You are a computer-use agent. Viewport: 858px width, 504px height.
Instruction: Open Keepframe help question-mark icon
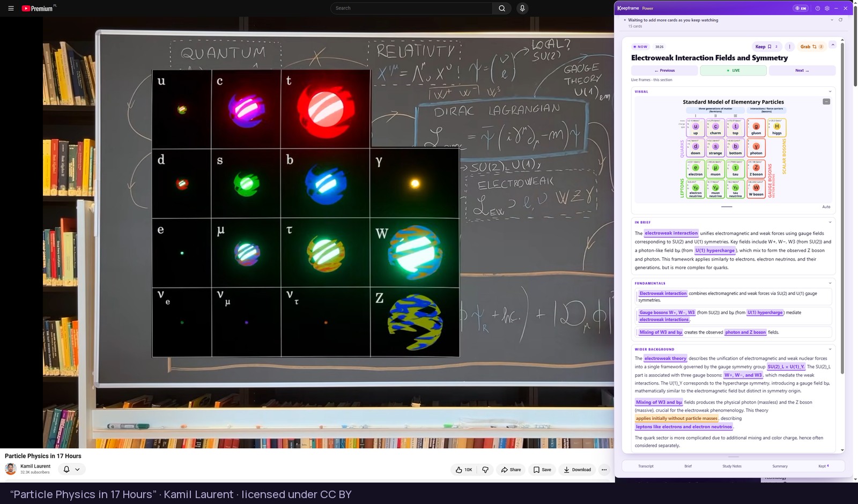817,8
